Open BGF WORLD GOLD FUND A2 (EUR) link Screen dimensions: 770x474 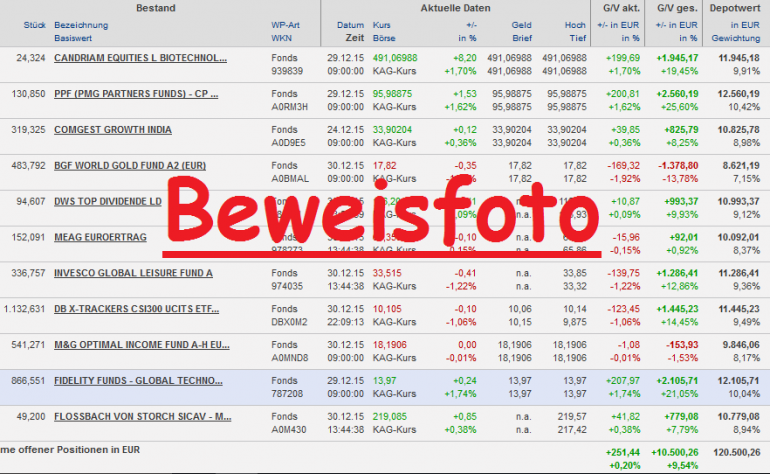(x=130, y=166)
